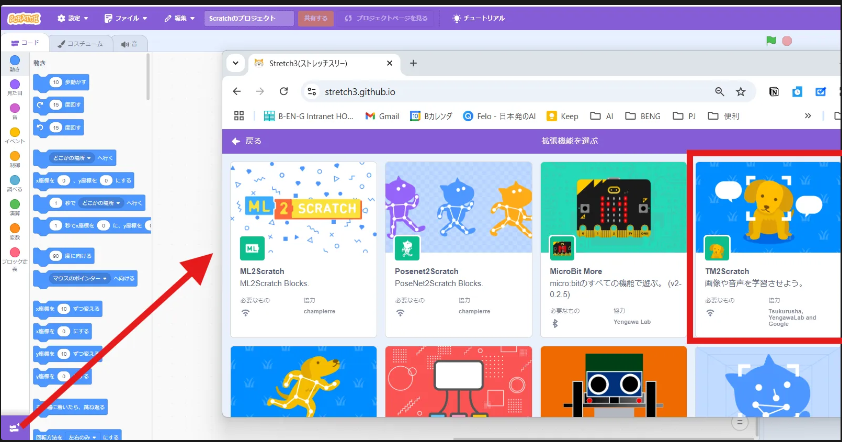
Task: Bookmark this page with the star icon
Action: (x=741, y=92)
